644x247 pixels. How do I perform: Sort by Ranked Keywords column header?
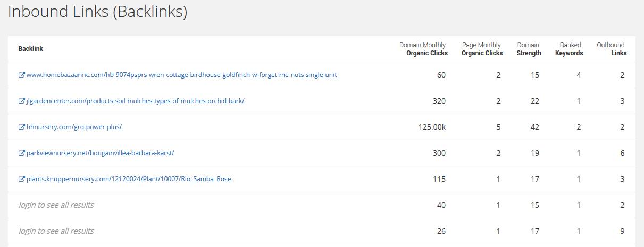[x=569, y=49]
